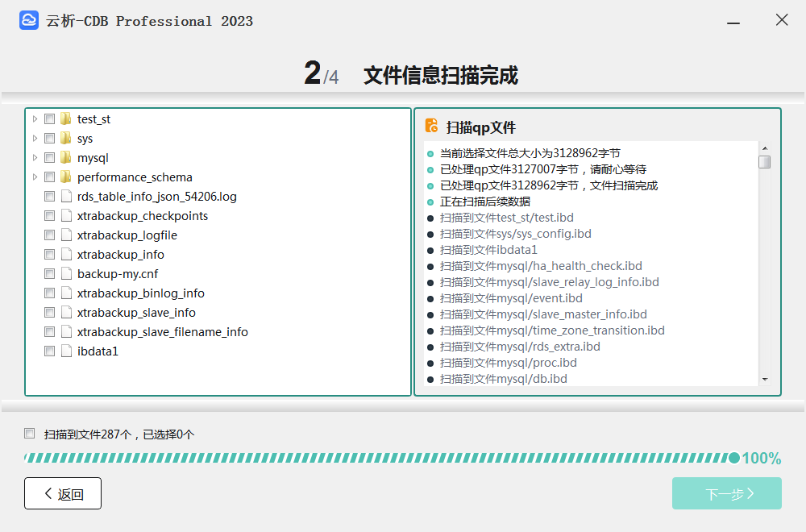The height and width of the screenshot is (532, 806).
Task: Select the xtrabackup_slave_filename_info file name
Action: click(163, 332)
